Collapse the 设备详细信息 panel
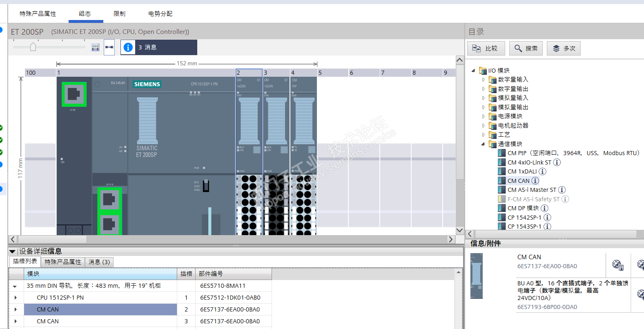 point(12,251)
